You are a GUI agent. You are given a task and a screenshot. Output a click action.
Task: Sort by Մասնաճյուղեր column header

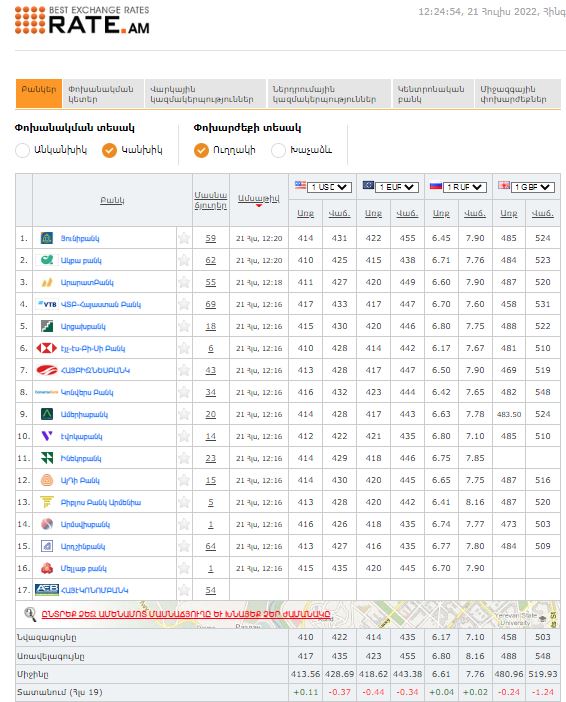[x=210, y=200]
